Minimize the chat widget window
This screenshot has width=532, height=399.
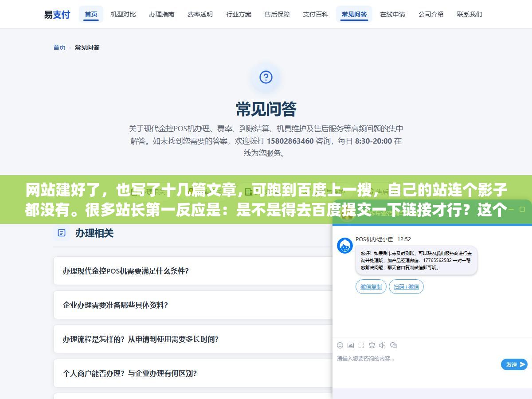click(510, 209)
